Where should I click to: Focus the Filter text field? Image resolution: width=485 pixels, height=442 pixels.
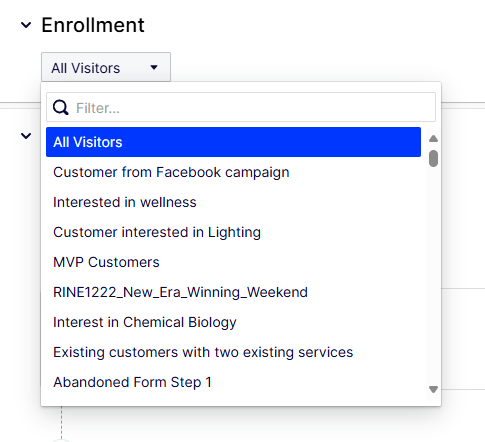click(x=241, y=107)
